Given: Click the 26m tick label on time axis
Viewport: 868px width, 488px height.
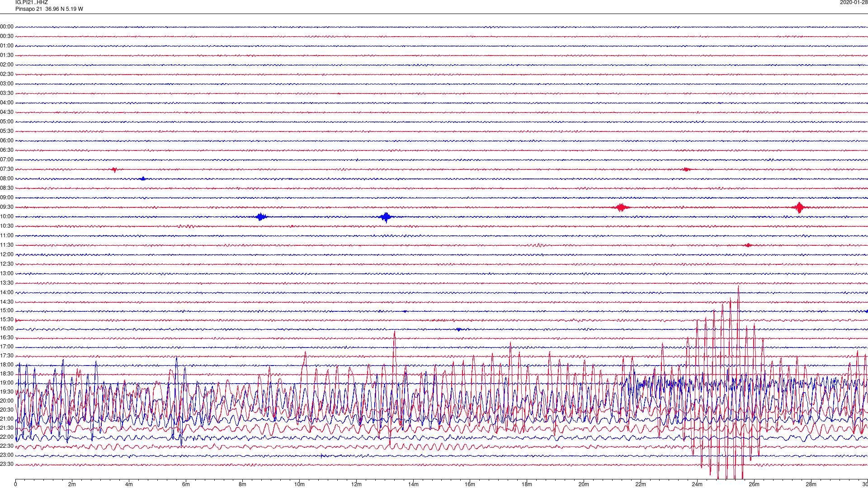Looking at the screenshot, I should click(754, 485).
